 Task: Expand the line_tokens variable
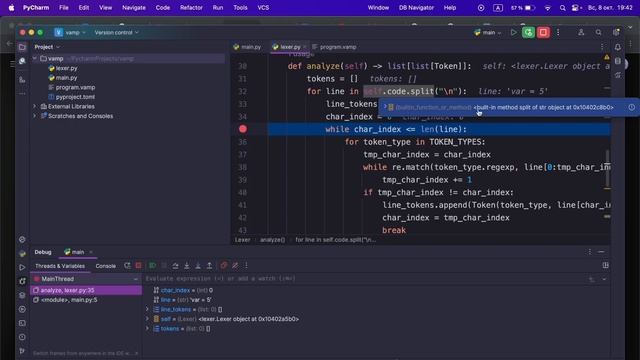pyautogui.click(x=148, y=309)
